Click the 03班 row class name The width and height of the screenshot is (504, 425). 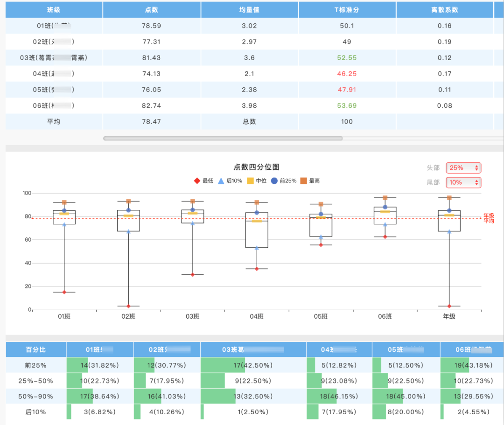click(x=54, y=58)
